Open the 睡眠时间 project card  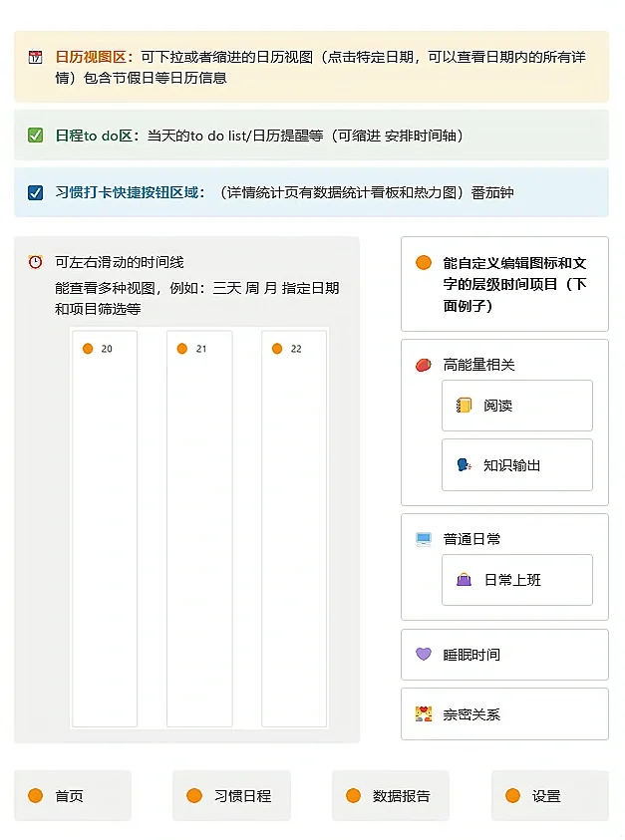[505, 655]
